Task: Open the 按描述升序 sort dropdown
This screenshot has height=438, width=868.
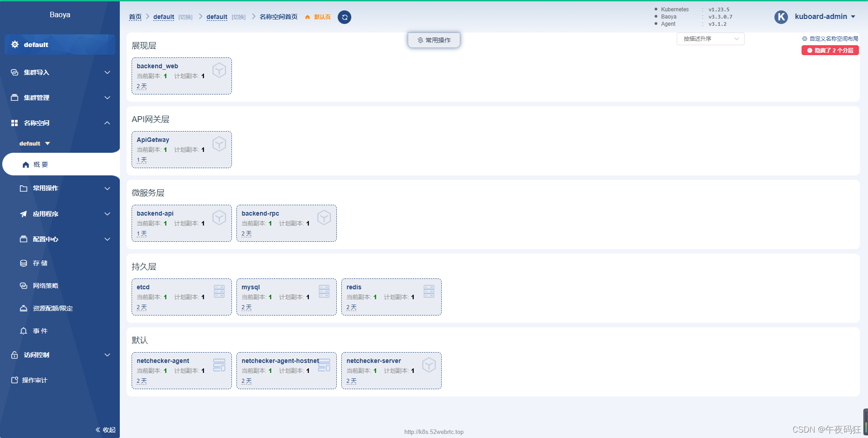Action: 710,39
